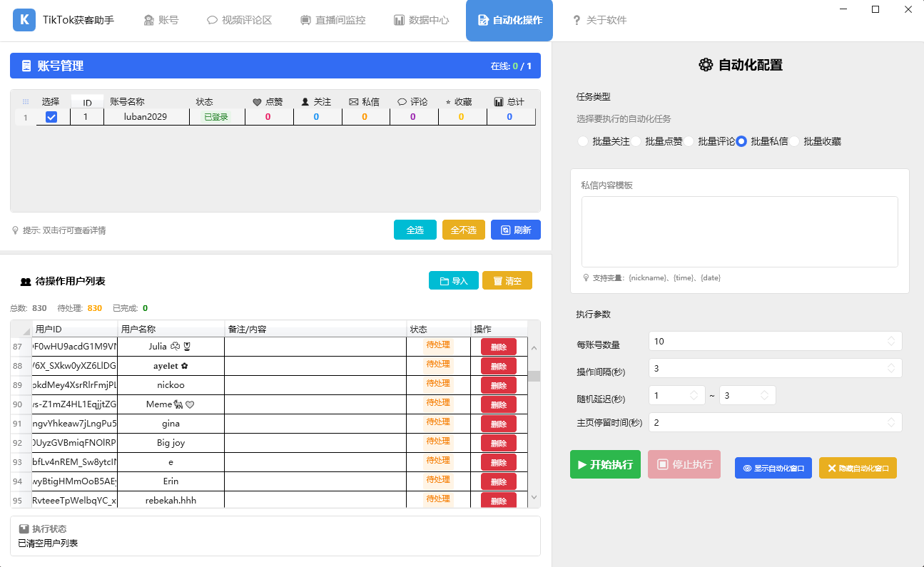
Task: Delete the nickoo user row
Action: point(499,385)
